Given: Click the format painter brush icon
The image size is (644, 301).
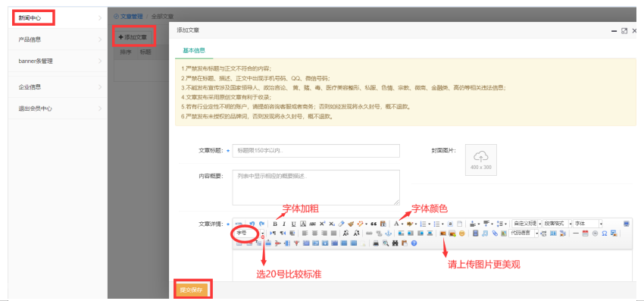Looking at the screenshot, I should coord(351,224).
